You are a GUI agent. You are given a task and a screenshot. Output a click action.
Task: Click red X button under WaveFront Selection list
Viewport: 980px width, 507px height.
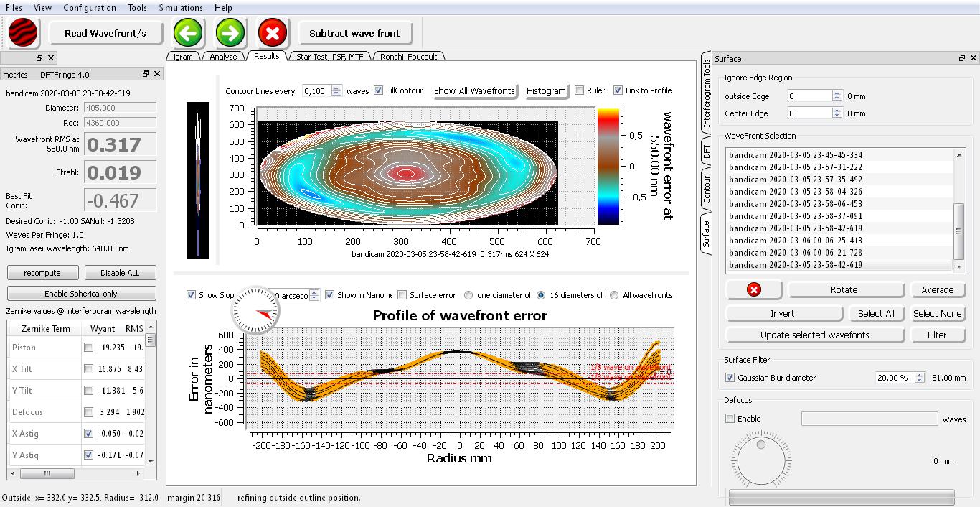coord(753,290)
